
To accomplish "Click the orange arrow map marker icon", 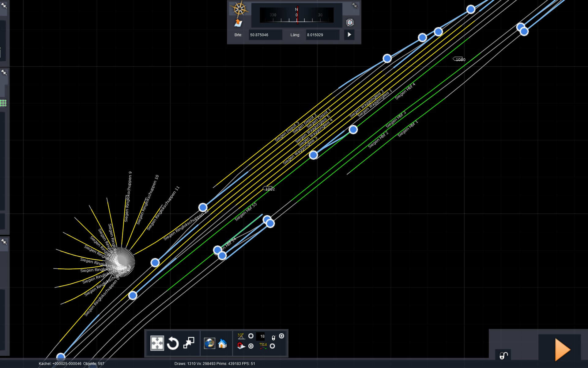I will click(238, 23).
